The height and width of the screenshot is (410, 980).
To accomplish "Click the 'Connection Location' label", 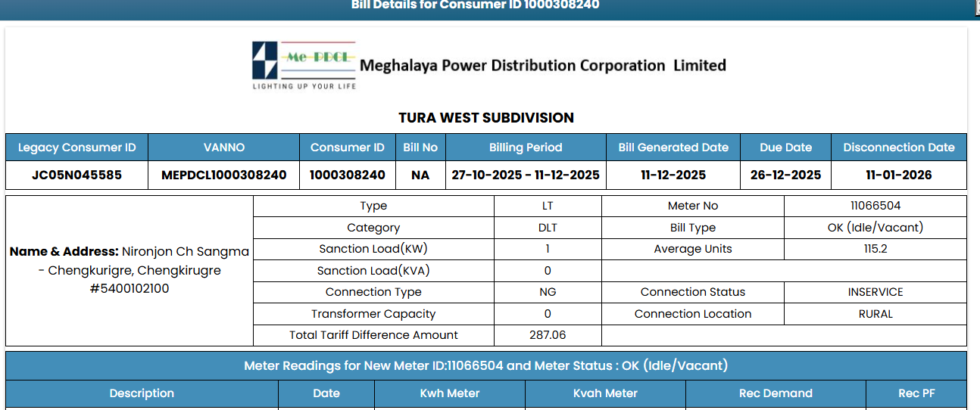I will (x=693, y=314).
